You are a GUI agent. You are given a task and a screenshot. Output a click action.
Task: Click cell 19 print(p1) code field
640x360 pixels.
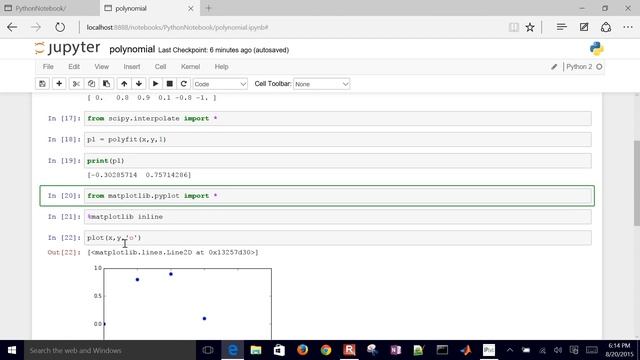tap(338, 161)
